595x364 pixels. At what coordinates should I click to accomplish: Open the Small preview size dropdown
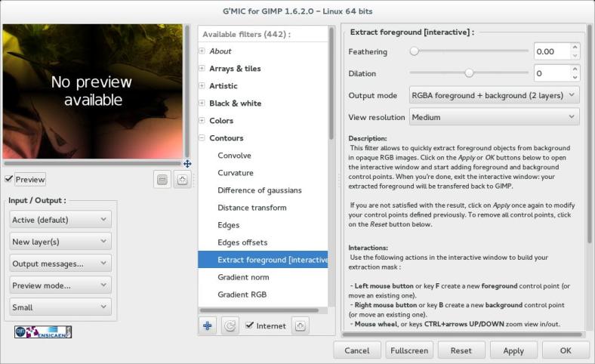tap(60, 307)
